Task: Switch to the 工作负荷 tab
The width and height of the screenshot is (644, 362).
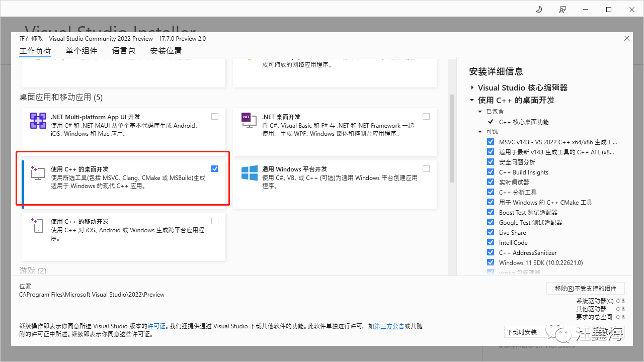Action: [35, 51]
